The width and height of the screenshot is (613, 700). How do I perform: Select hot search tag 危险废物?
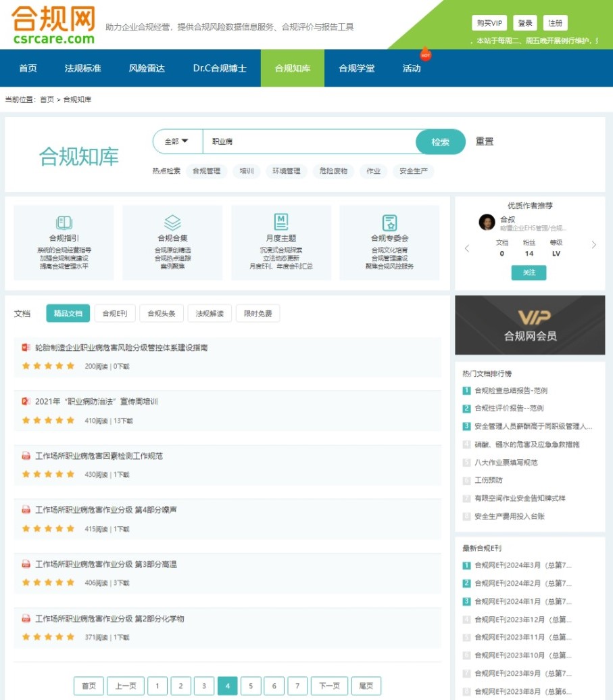(333, 171)
